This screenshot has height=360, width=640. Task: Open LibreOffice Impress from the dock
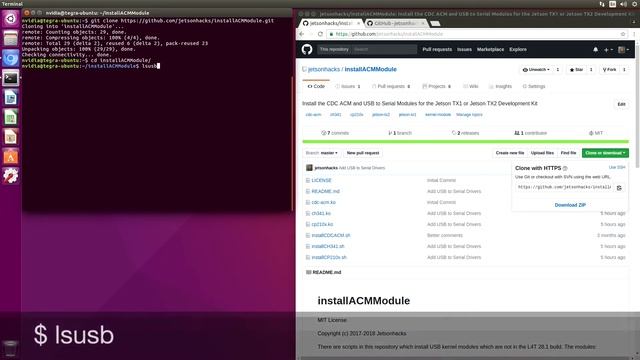tap(11, 137)
